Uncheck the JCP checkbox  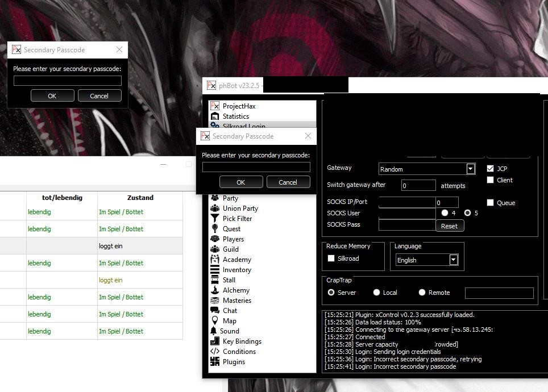490,169
